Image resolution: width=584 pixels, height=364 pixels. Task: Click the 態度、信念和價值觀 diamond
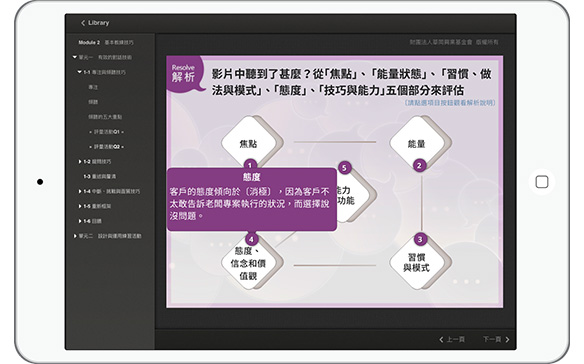pos(249,264)
